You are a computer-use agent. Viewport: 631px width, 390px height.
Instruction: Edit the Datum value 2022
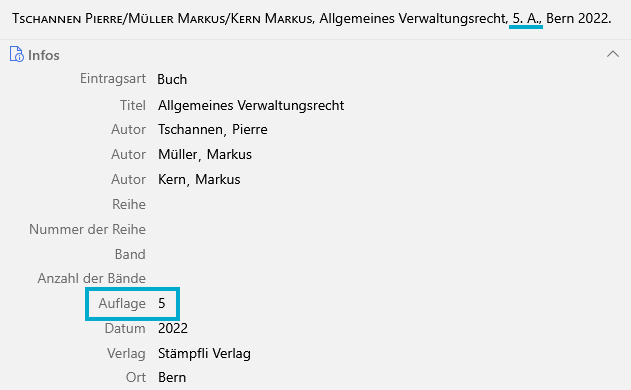pos(173,328)
